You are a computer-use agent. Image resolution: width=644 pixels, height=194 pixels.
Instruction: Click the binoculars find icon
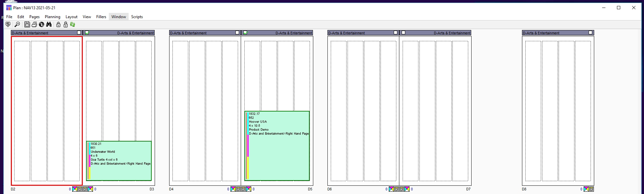[49, 24]
